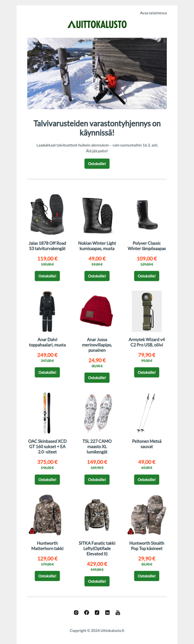
Task: Open the YouTube social icon
Action: click(x=118, y=613)
